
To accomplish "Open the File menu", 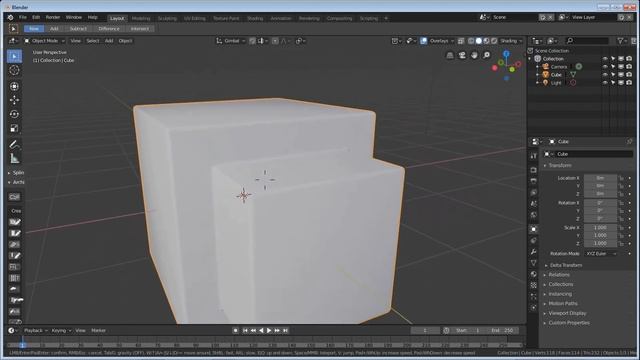I will pos(23,18).
